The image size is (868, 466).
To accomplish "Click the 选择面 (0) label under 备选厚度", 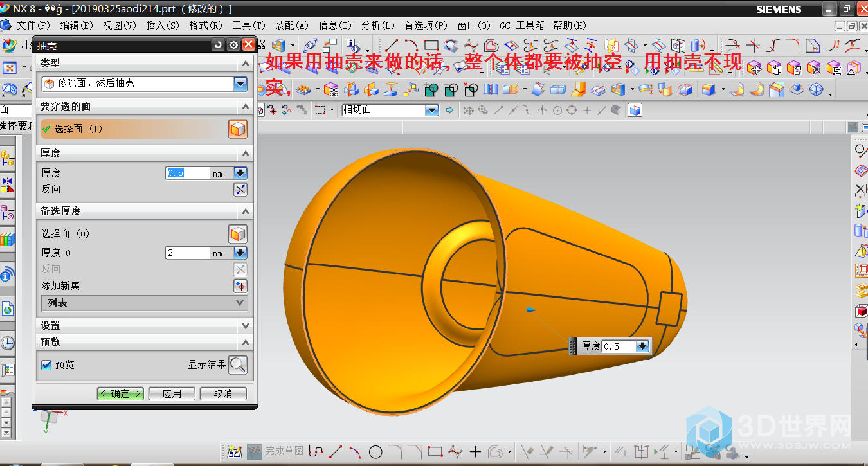I will pos(66,233).
